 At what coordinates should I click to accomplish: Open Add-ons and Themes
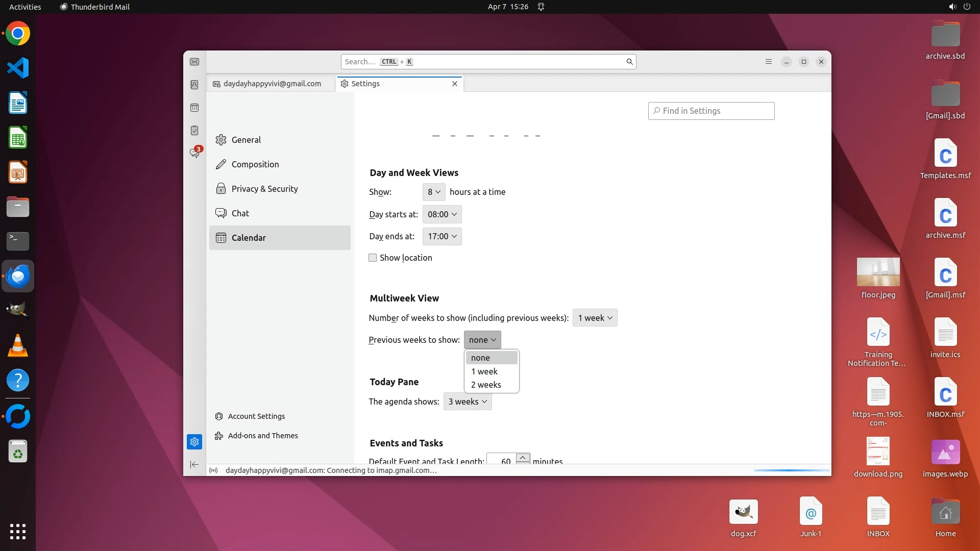coord(262,436)
